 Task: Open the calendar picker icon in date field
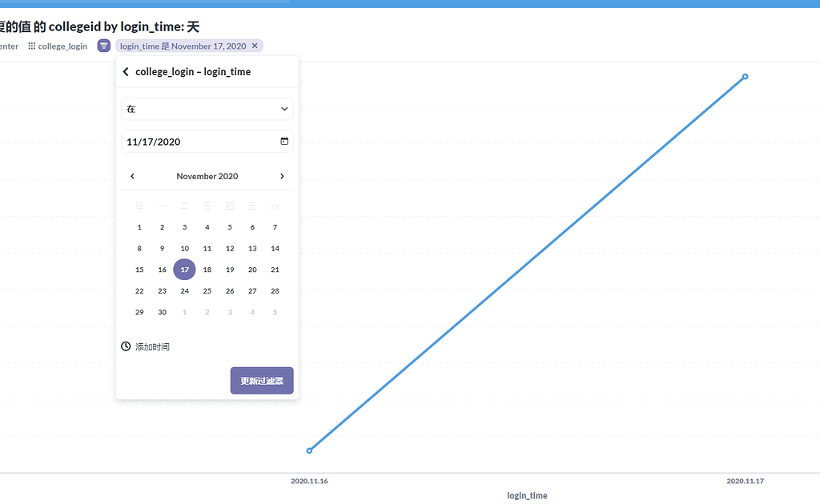point(284,141)
